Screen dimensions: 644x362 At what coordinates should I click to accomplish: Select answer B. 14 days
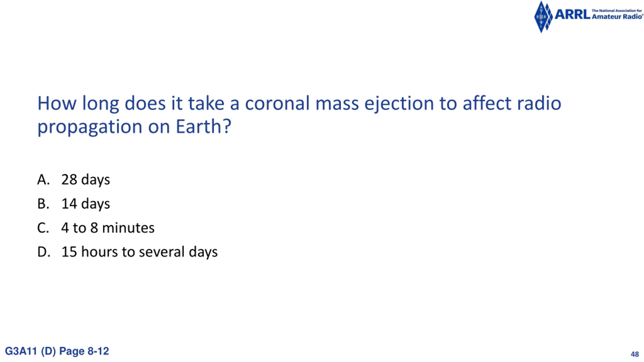73,204
